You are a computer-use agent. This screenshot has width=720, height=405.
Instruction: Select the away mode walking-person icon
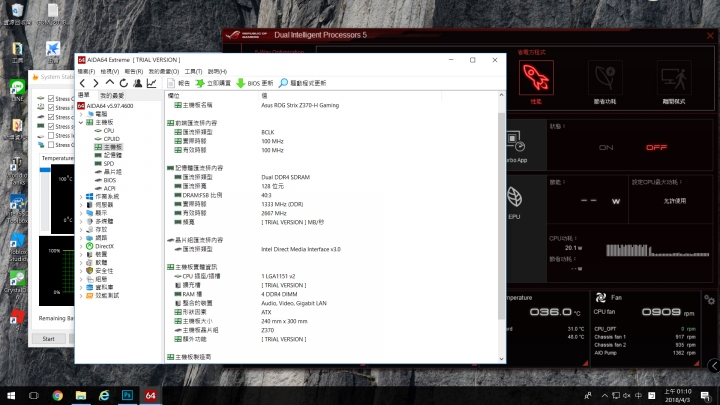pos(674,78)
